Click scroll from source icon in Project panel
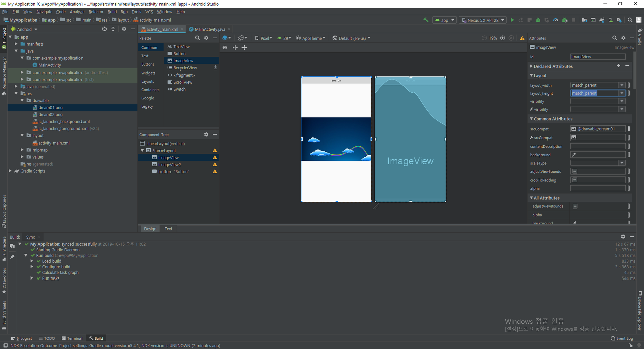Viewport: 644px width, 349px height. (104, 29)
